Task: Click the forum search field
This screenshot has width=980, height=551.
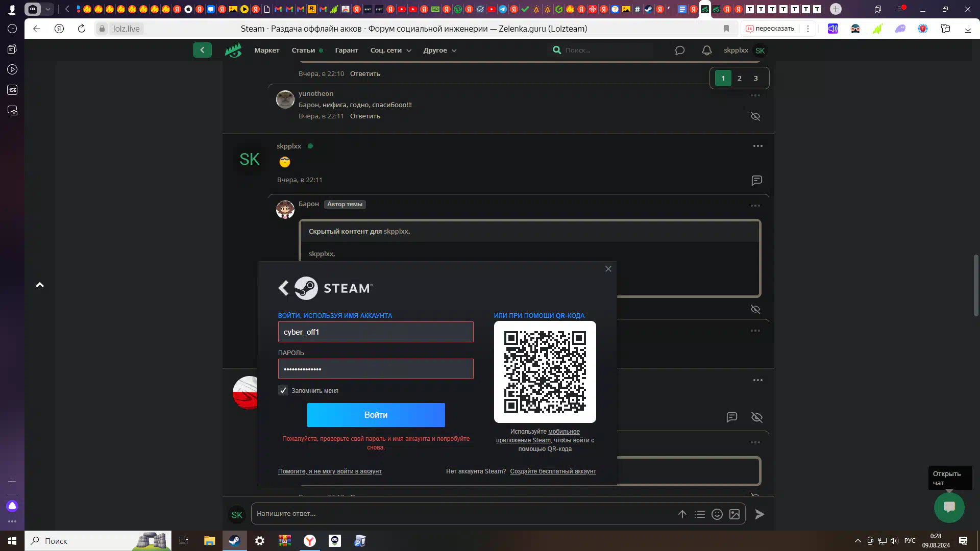Action: (602, 50)
